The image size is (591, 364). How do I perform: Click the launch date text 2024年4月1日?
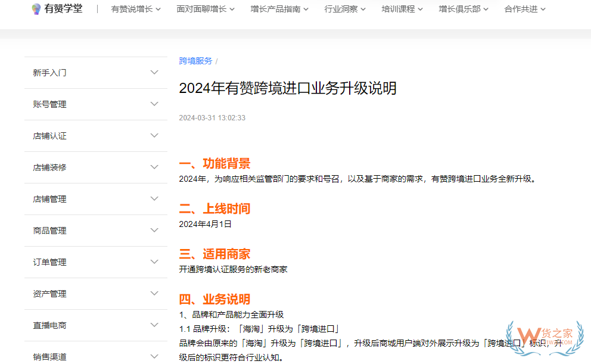(x=206, y=224)
